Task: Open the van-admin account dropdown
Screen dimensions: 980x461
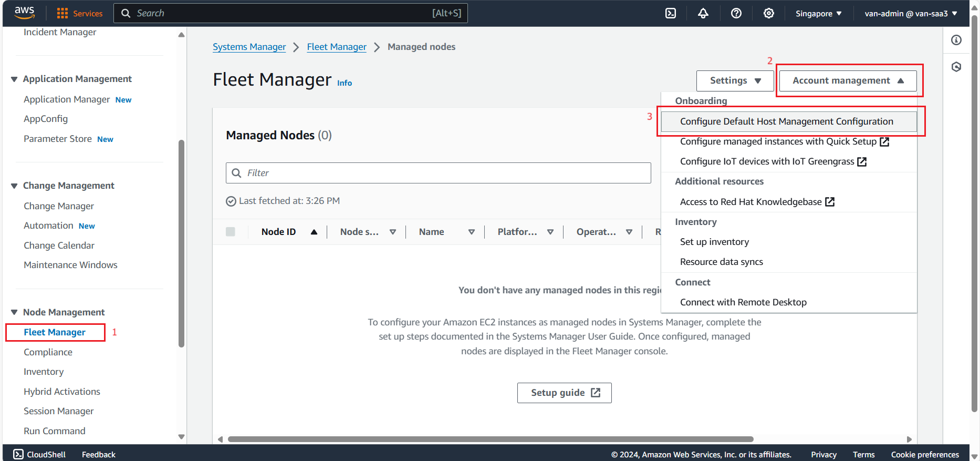Action: click(x=911, y=14)
